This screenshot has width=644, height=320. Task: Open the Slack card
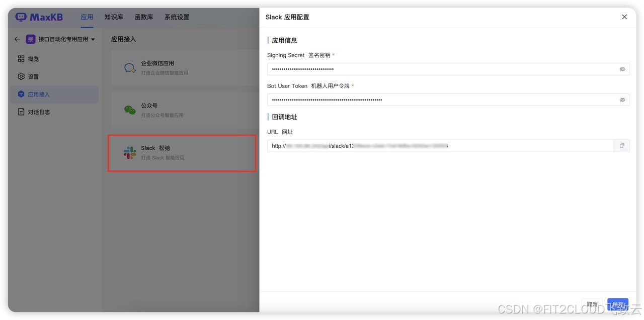(182, 153)
